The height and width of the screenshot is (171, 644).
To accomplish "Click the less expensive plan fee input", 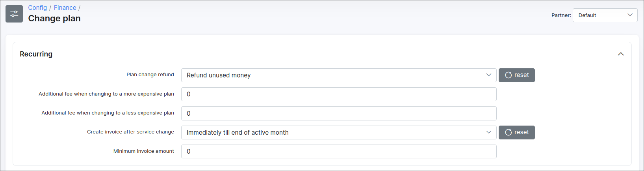I will coord(339,113).
